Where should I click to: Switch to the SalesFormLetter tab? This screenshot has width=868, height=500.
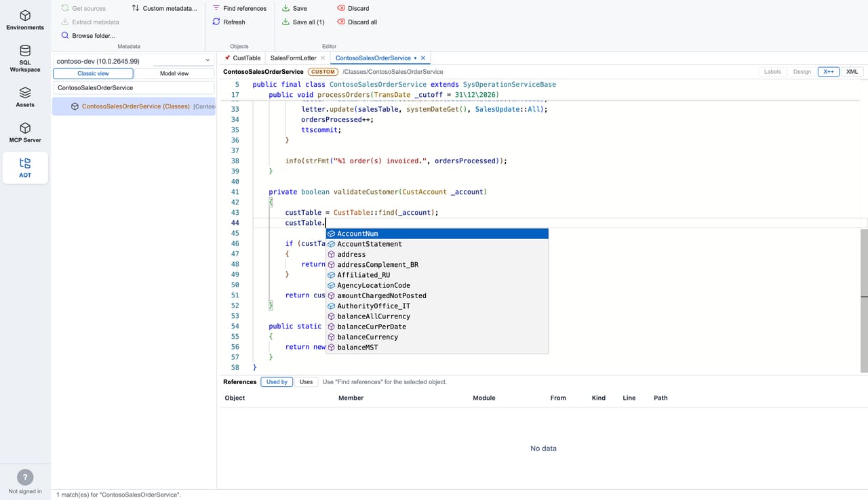point(293,58)
